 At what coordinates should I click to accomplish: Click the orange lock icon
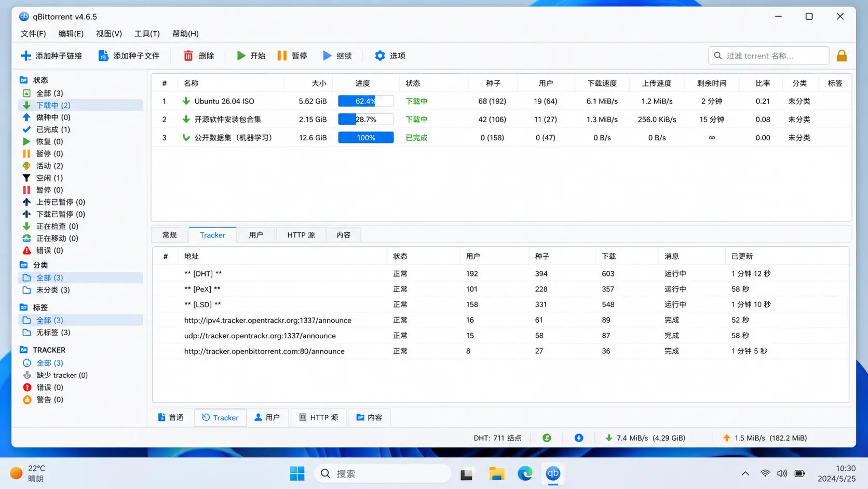[842, 56]
